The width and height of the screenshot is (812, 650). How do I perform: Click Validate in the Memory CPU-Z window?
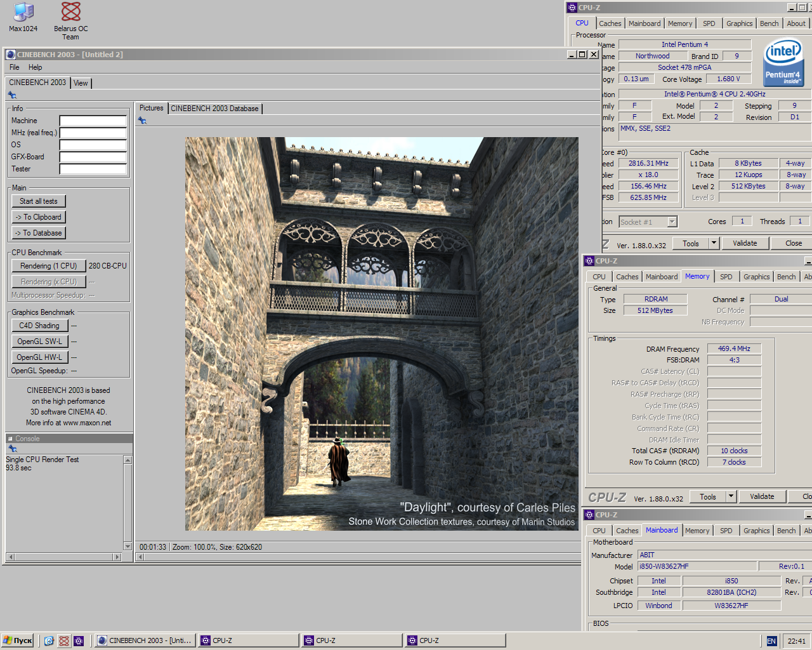click(x=762, y=496)
